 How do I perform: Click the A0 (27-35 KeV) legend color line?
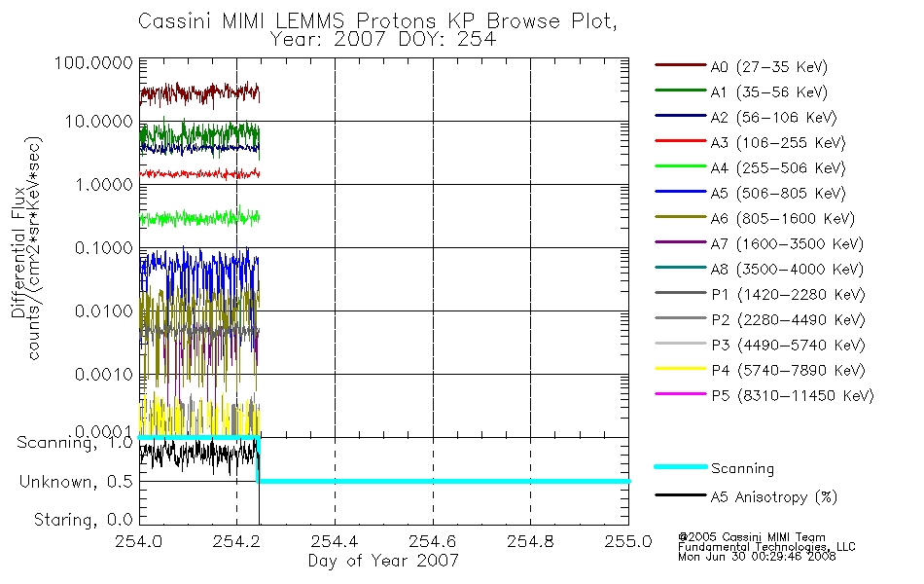(x=680, y=65)
